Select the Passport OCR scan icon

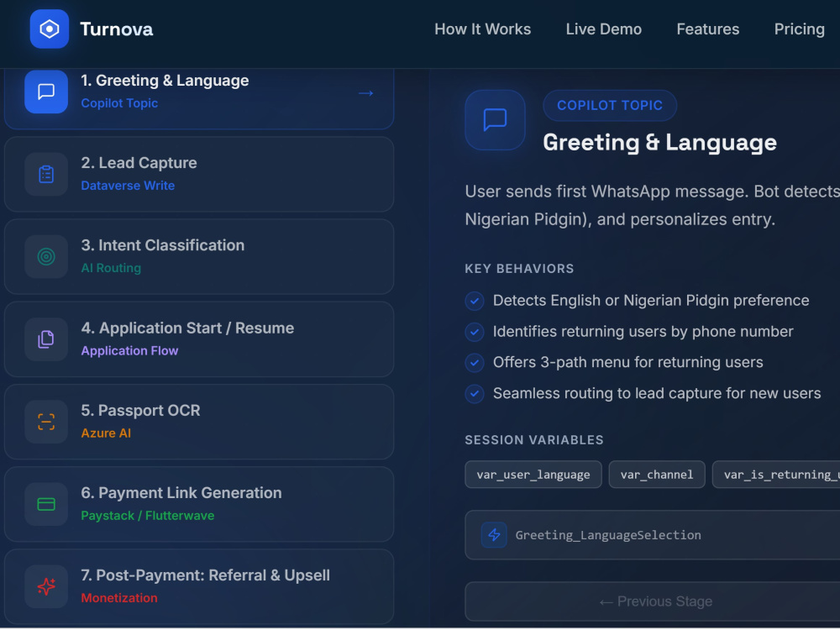(46, 422)
